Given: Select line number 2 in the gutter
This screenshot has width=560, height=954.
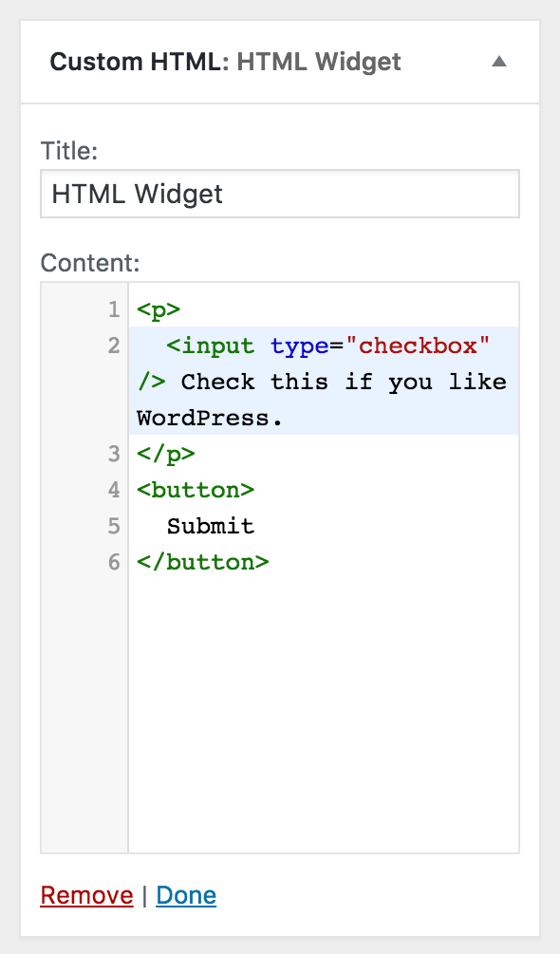Looking at the screenshot, I should coord(114,346).
